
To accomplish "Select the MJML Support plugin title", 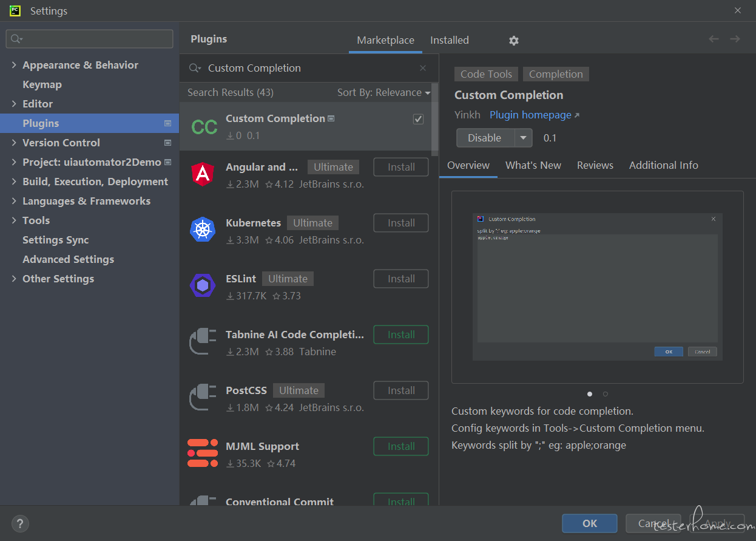I will 262,446.
